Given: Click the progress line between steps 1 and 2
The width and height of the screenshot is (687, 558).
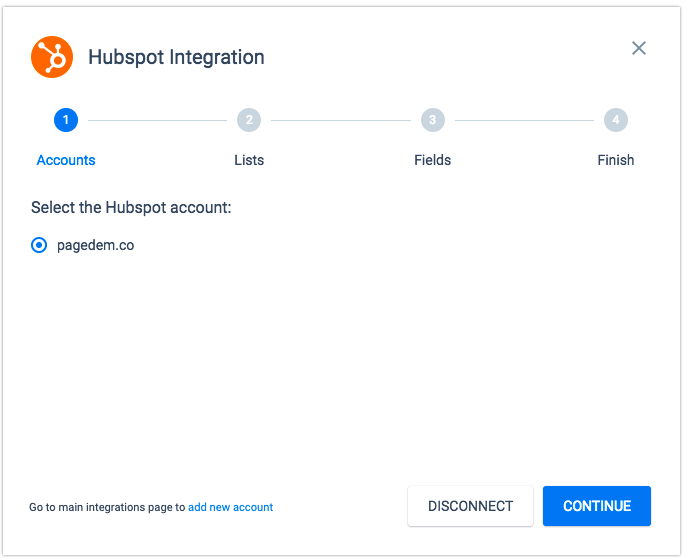Looking at the screenshot, I should [157, 120].
